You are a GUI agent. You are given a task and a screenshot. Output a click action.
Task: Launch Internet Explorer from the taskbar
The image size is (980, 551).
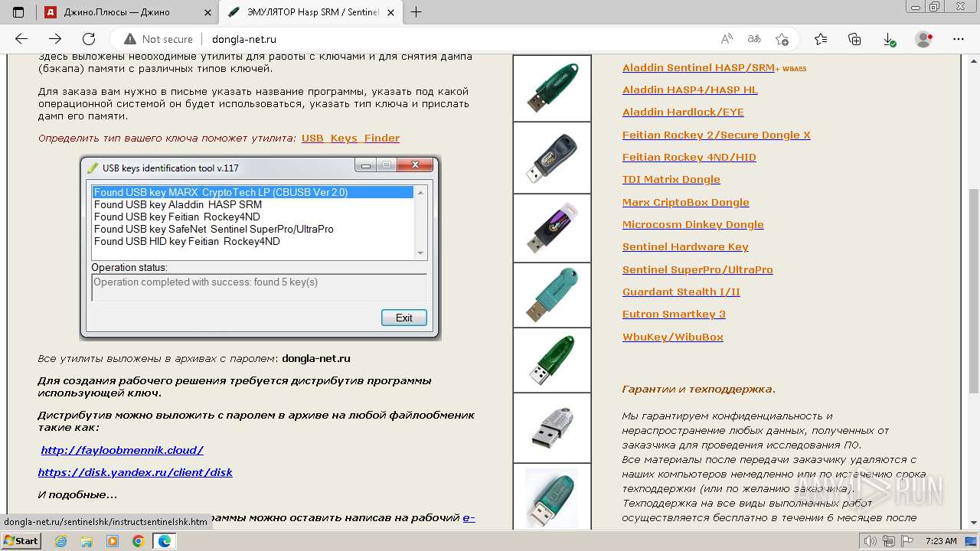pos(61,541)
